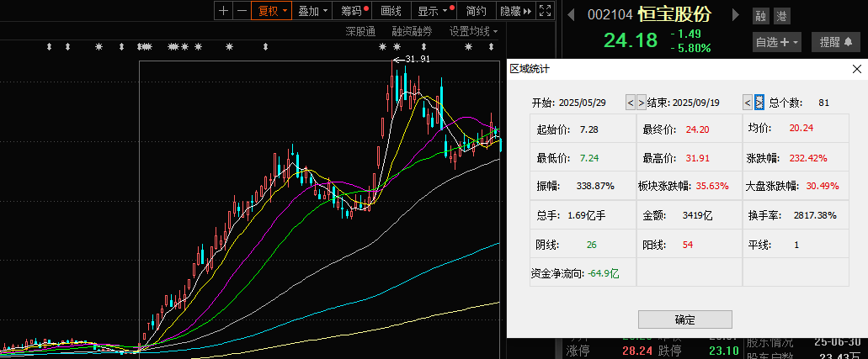
Task: Go to previous stock with left arrow
Action: [570, 15]
